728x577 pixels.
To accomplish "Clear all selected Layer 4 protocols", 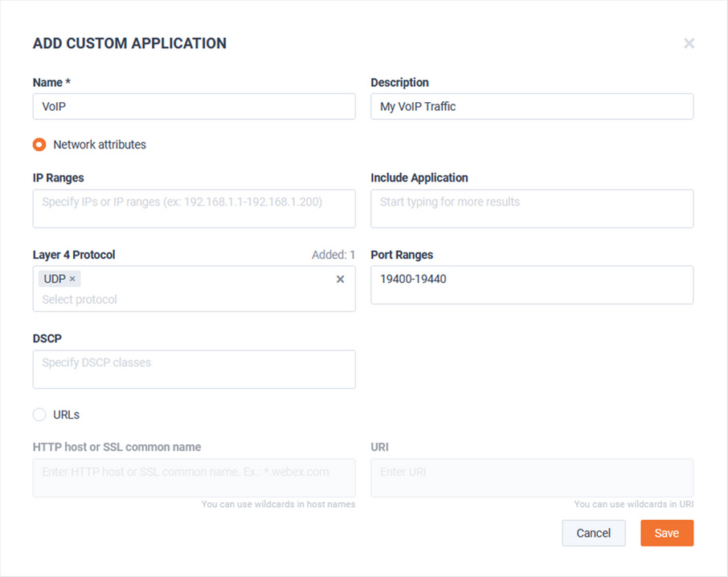I will pyautogui.click(x=341, y=279).
